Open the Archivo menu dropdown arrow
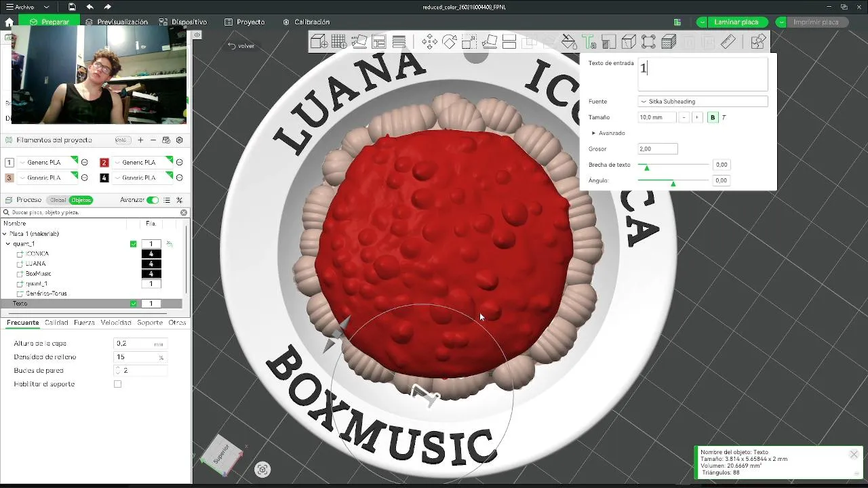This screenshot has height=488, width=868. (x=45, y=7)
